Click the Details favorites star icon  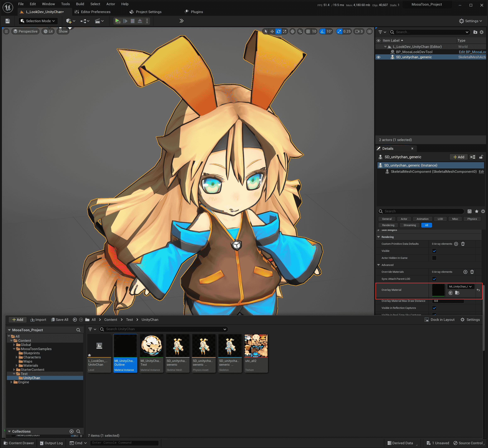[476, 211]
